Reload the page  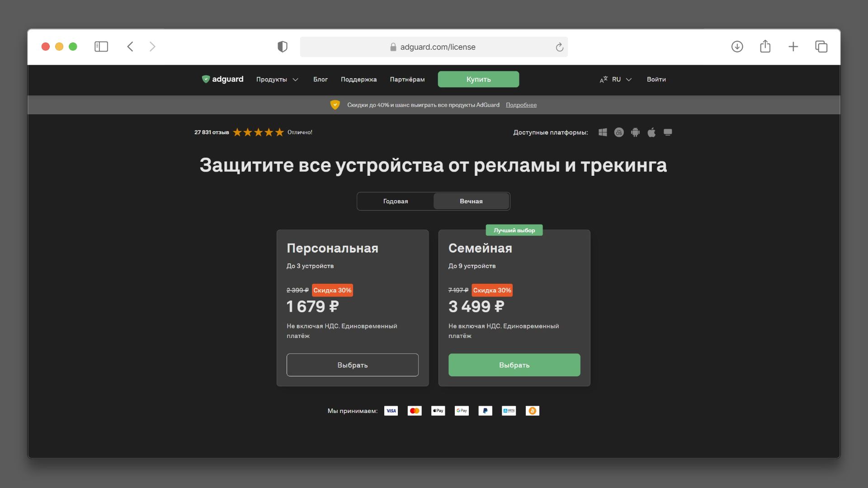click(x=559, y=47)
